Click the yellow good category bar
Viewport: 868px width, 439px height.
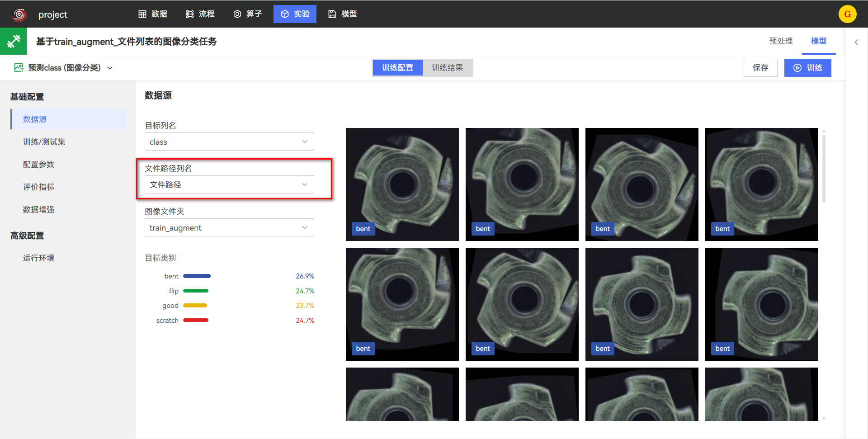tap(195, 306)
